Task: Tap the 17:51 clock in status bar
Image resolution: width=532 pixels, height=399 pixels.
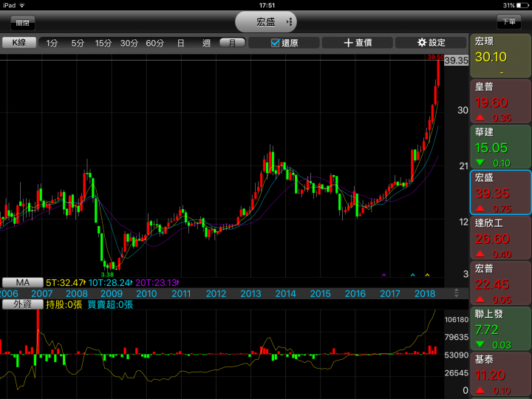Action: [267, 5]
